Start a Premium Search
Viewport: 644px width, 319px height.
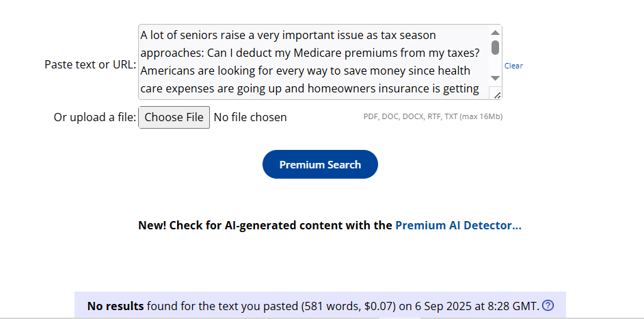tap(320, 164)
